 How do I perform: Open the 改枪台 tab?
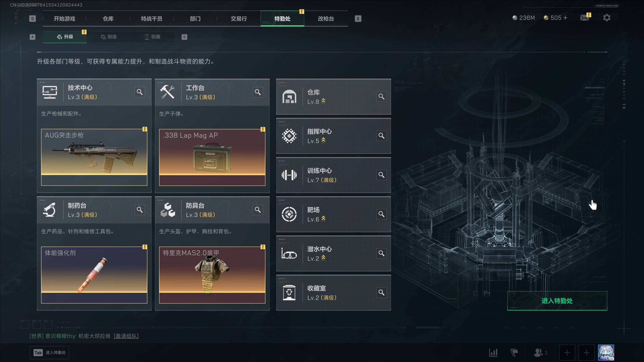point(326,18)
